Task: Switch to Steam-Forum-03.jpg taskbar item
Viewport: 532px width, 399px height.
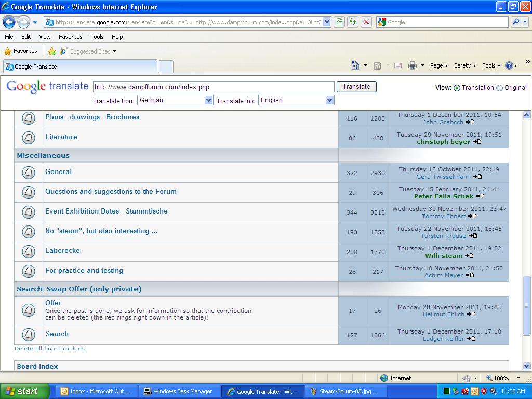Action: [345, 392]
